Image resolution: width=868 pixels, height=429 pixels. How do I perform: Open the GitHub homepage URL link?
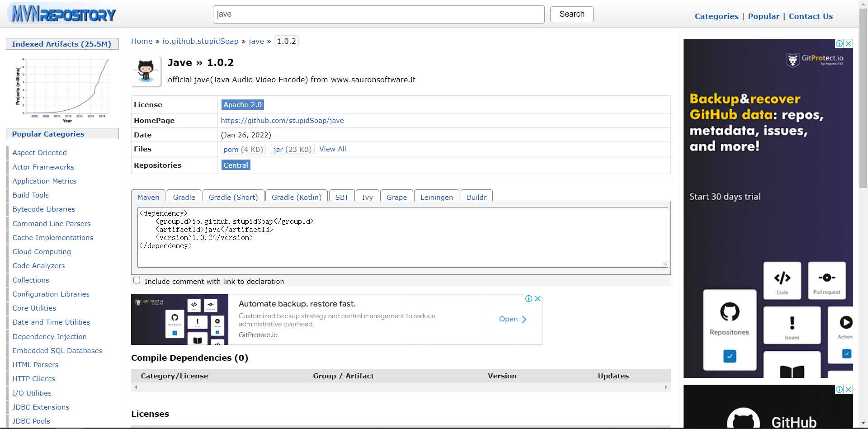[282, 121]
